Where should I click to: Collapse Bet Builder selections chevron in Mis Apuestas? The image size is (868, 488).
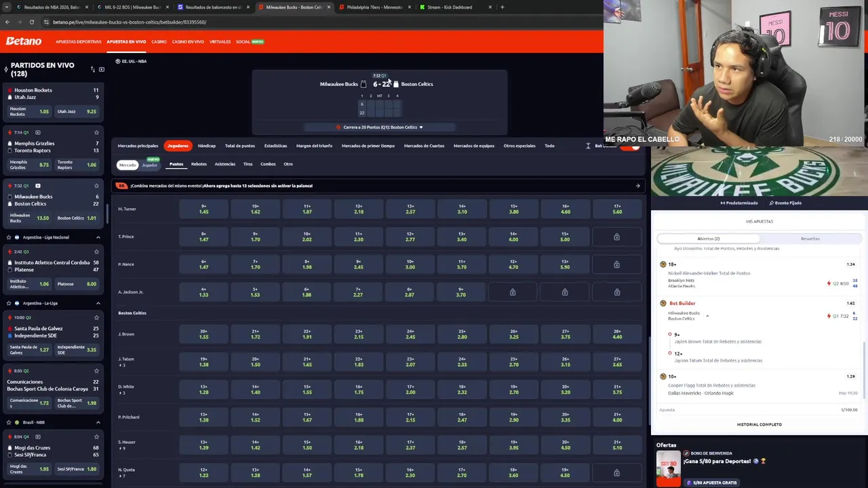[707, 316]
